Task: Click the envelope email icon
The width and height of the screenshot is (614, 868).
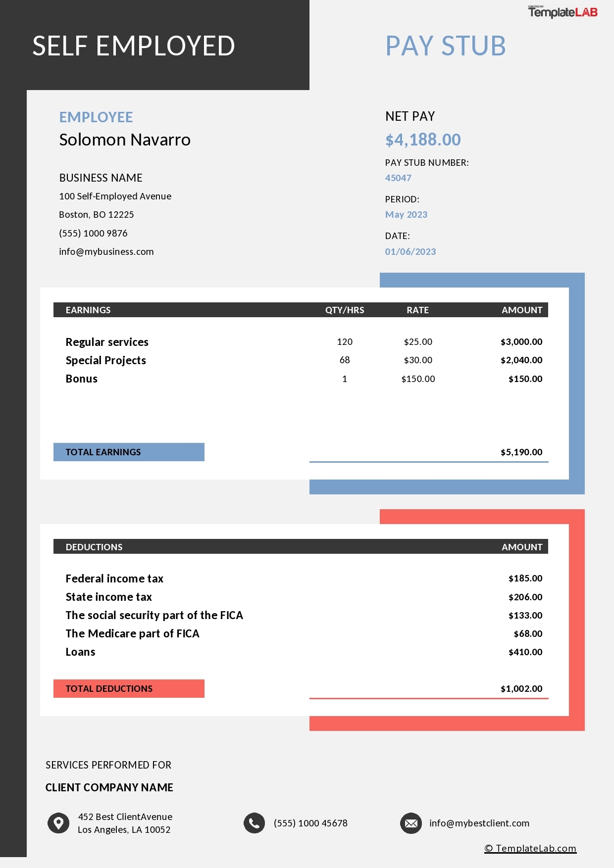Action: click(411, 823)
